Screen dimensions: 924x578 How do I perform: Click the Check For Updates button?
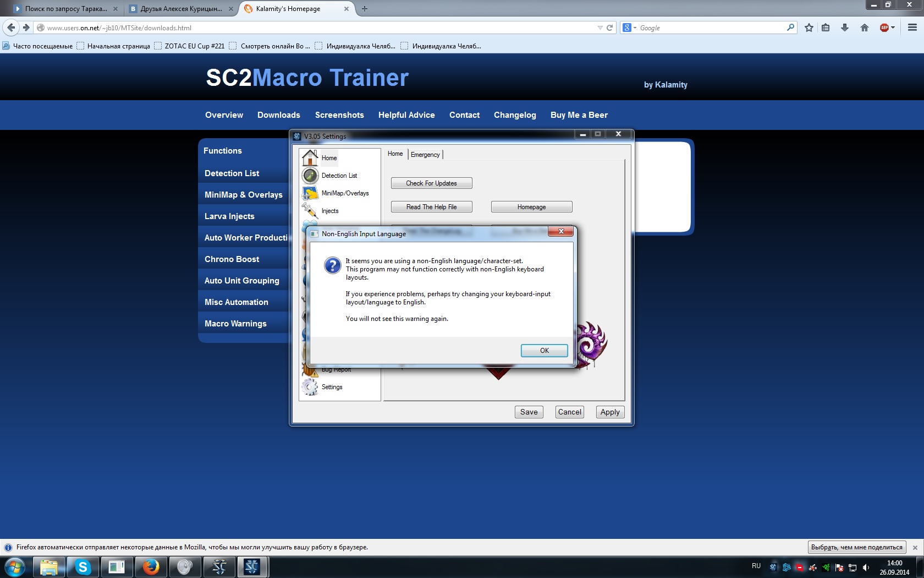point(432,183)
